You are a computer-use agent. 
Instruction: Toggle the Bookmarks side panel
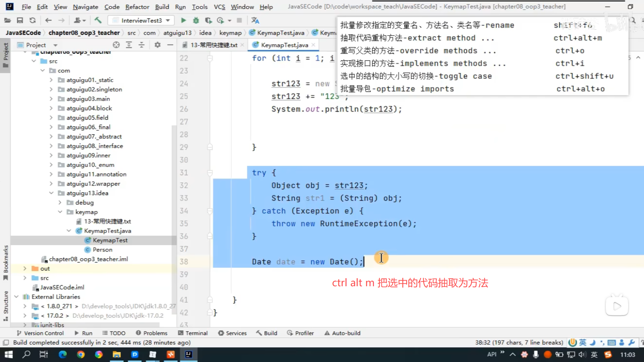tap(6, 261)
